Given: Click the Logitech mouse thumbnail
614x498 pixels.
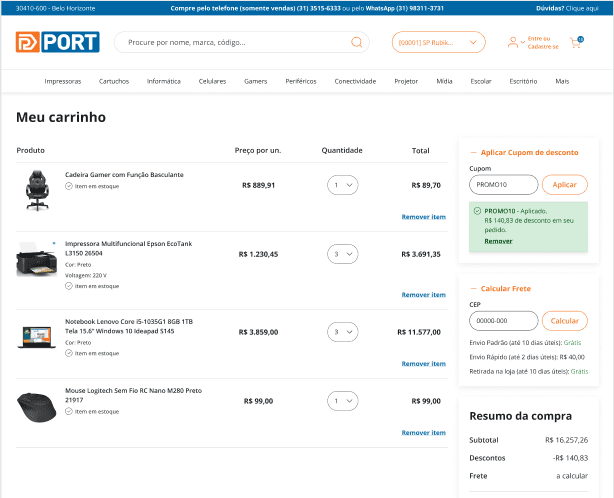Looking at the screenshot, I should [36, 408].
